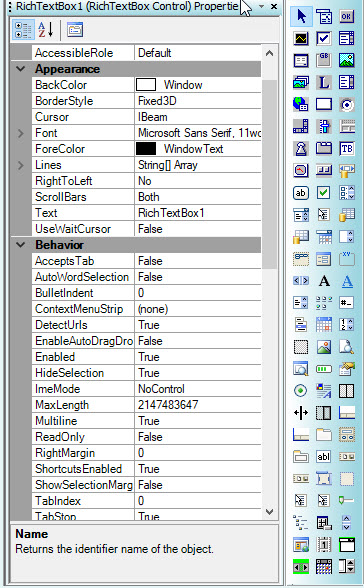Image resolution: width=364 pixels, height=588 pixels.
Task: Click the ContextMenuStrip value (none)
Action: (x=153, y=309)
